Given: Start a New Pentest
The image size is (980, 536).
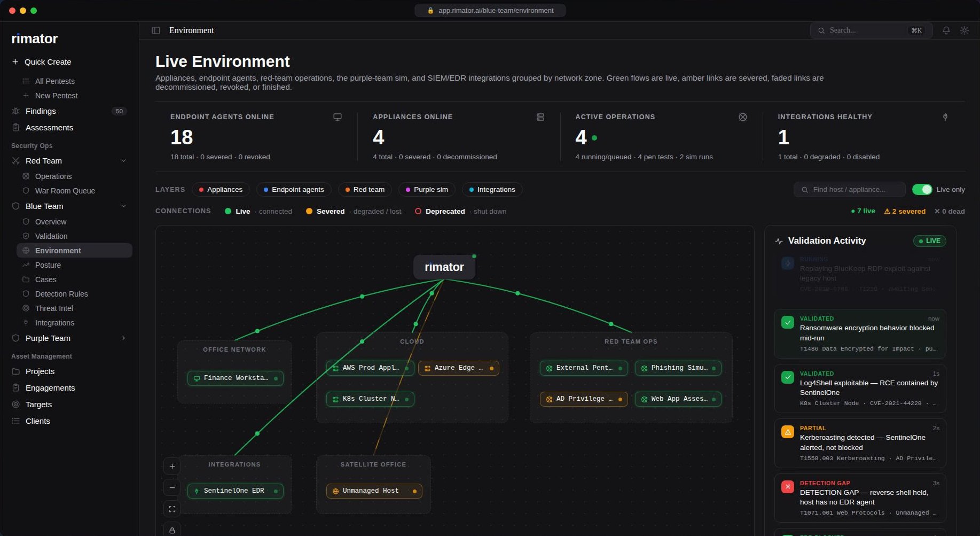Looking at the screenshot, I should pyautogui.click(x=74, y=96).
